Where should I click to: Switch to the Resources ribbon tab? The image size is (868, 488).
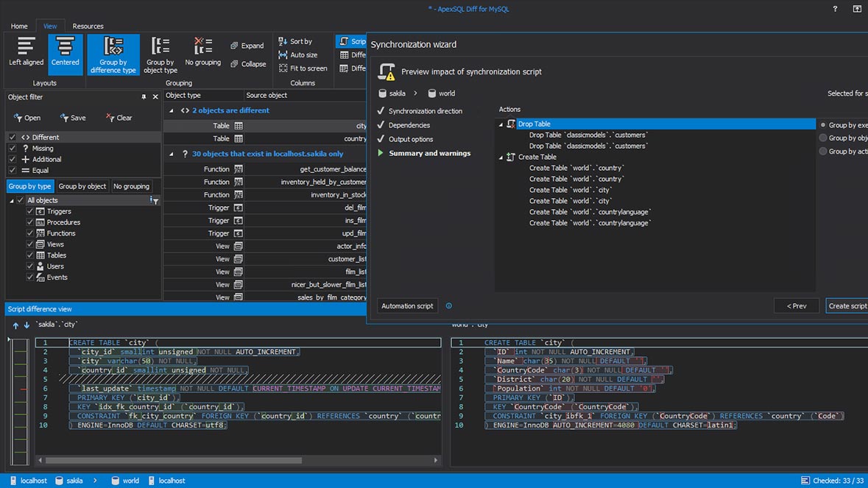[88, 25]
